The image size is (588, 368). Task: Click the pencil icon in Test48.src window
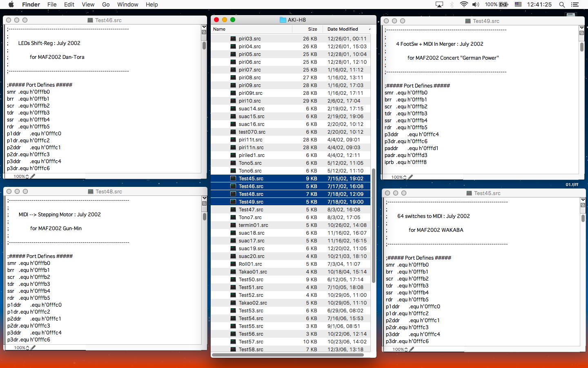(33, 348)
